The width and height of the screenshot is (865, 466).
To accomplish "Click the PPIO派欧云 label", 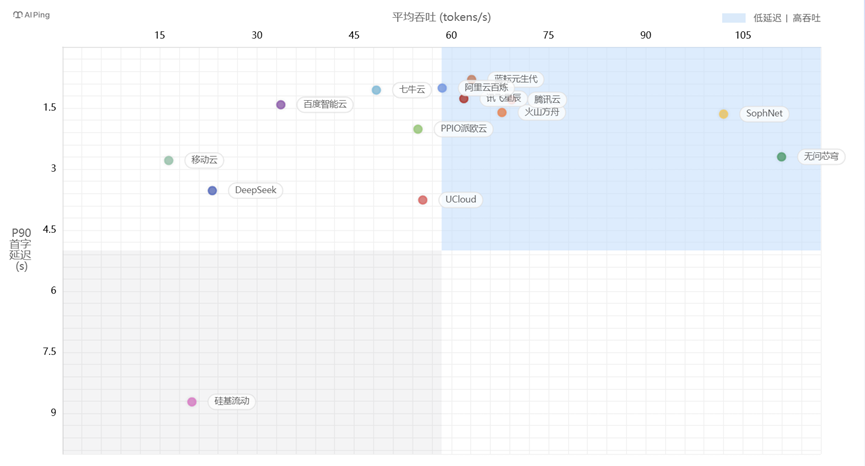I will coord(463,128).
